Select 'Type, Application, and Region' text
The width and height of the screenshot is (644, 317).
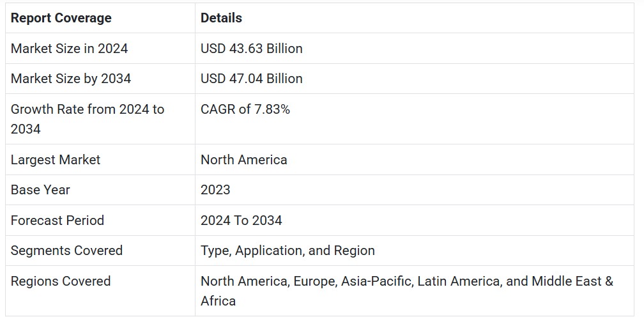tap(287, 251)
